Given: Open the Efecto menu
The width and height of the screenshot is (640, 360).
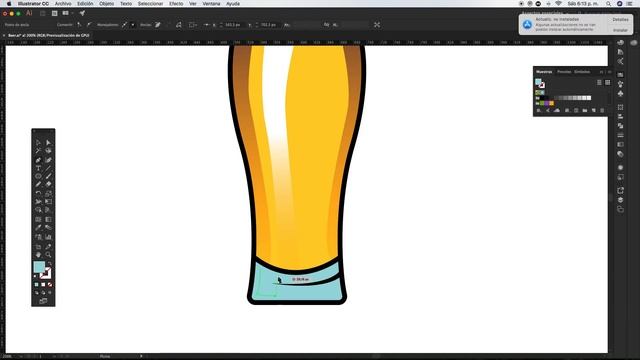Looking at the screenshot, I should click(x=176, y=3).
